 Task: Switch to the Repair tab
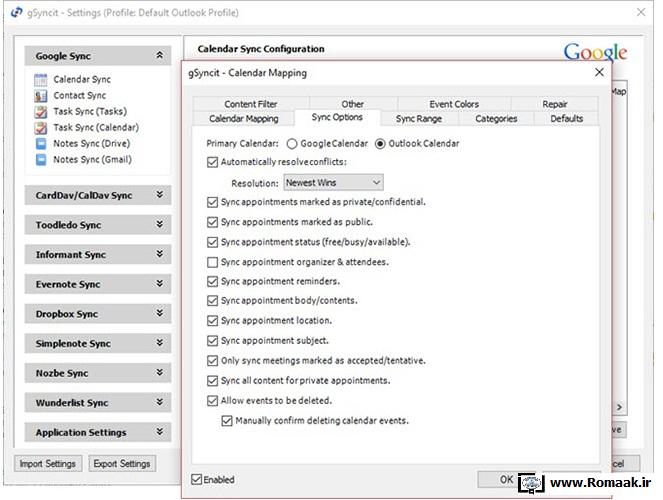555,104
